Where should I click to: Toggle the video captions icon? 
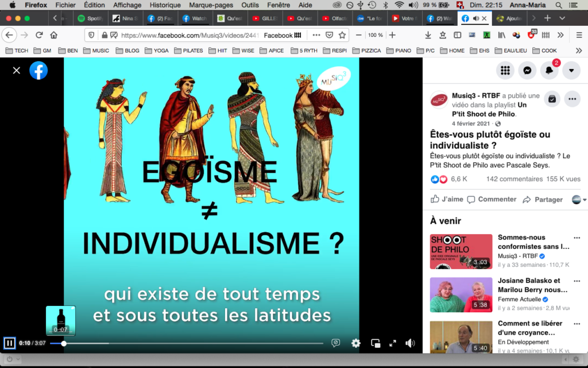click(336, 343)
